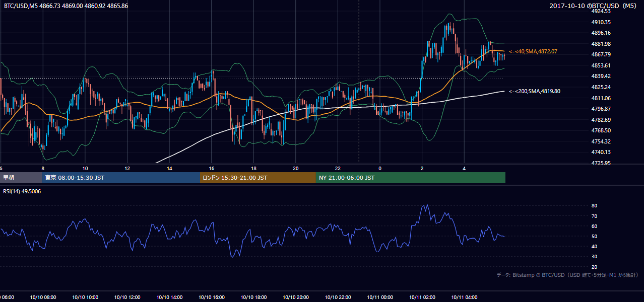Click the white 200 SMA label 4819.80

535,91
